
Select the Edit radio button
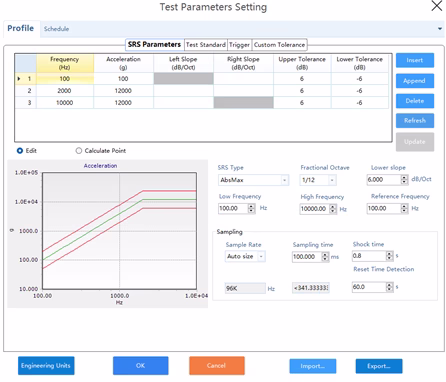tap(20, 151)
